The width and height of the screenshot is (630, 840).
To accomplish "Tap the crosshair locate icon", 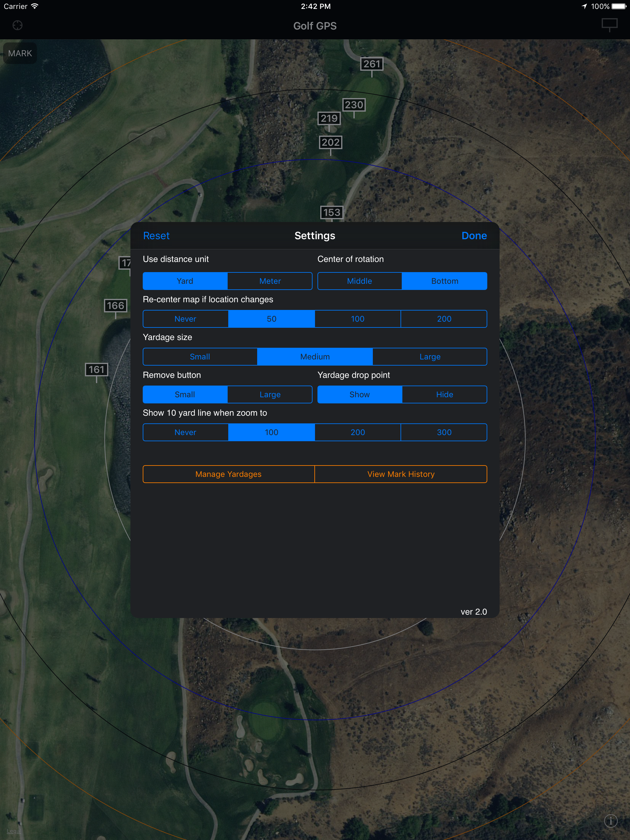I will pyautogui.click(x=18, y=26).
